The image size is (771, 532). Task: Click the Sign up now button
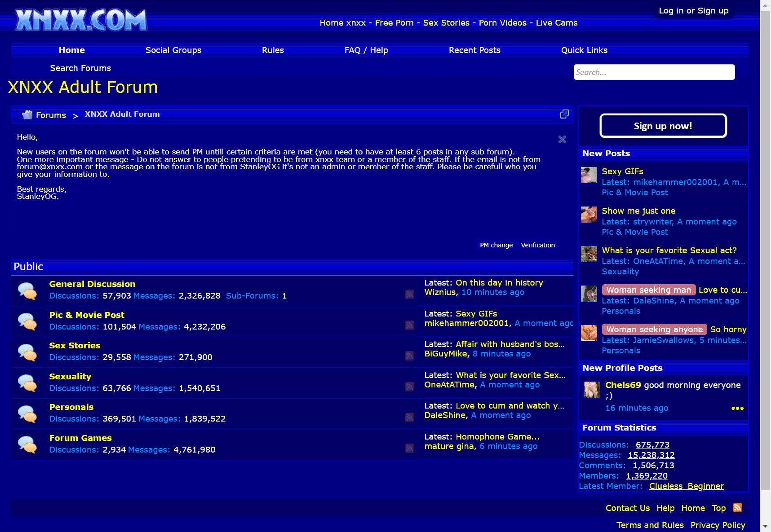click(663, 126)
